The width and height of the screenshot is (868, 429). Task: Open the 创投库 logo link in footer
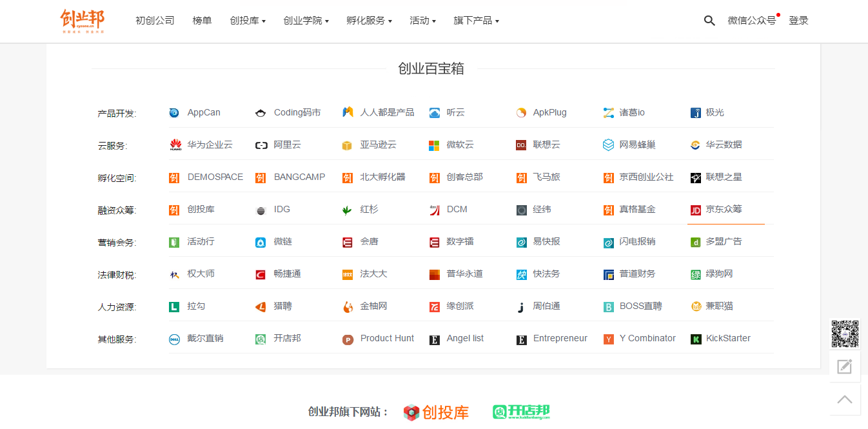[x=437, y=412]
